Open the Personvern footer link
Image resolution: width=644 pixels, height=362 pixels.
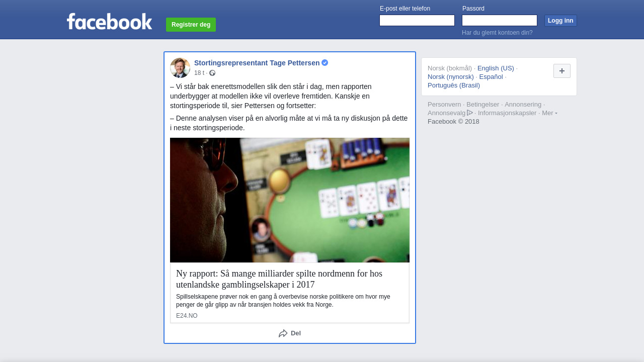coord(444,105)
